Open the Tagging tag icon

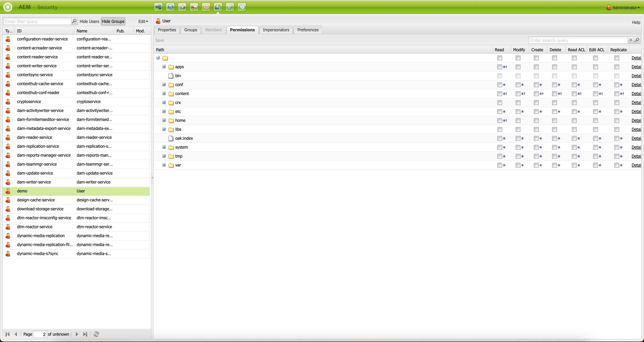242,7
